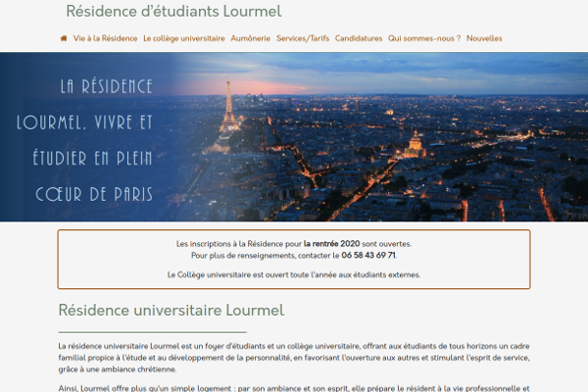Screen dimensions: 588x392
Task: Go to the Nouvelles section
Action: click(x=484, y=38)
